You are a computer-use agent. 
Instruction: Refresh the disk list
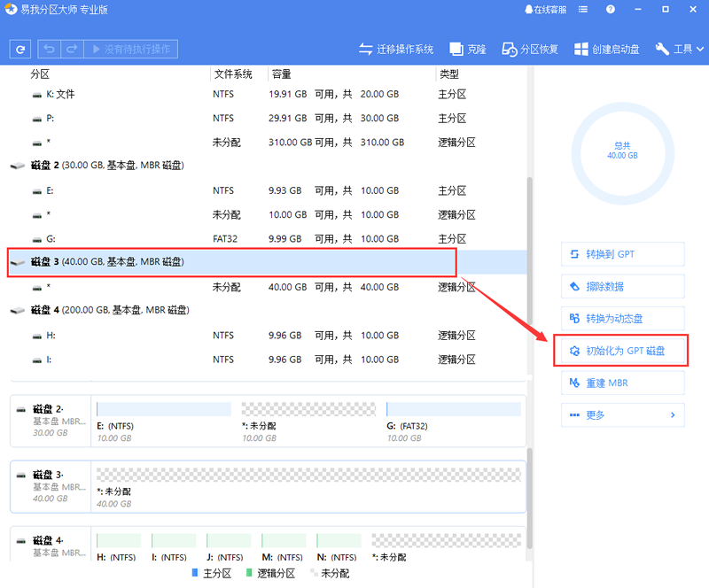pyautogui.click(x=19, y=49)
